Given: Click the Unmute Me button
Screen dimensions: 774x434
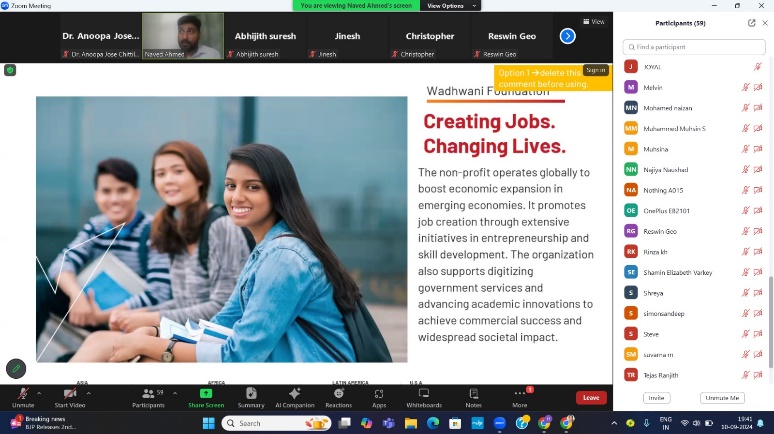Looking at the screenshot, I should [722, 397].
